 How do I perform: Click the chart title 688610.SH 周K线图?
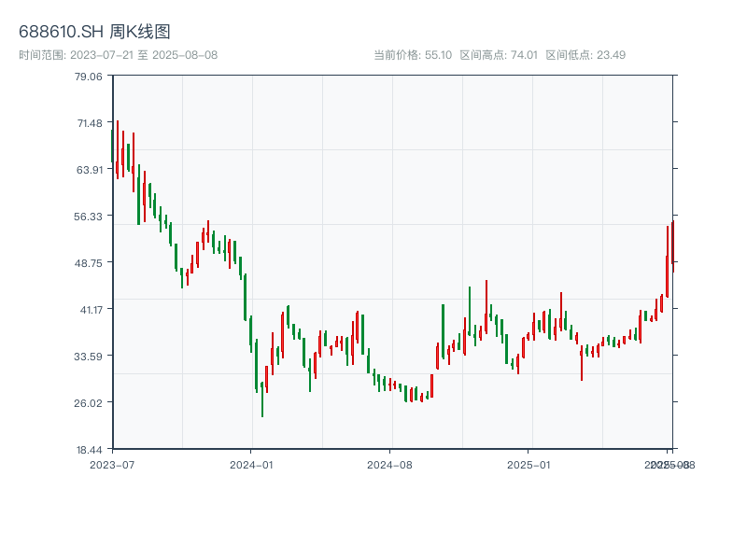pos(94,32)
